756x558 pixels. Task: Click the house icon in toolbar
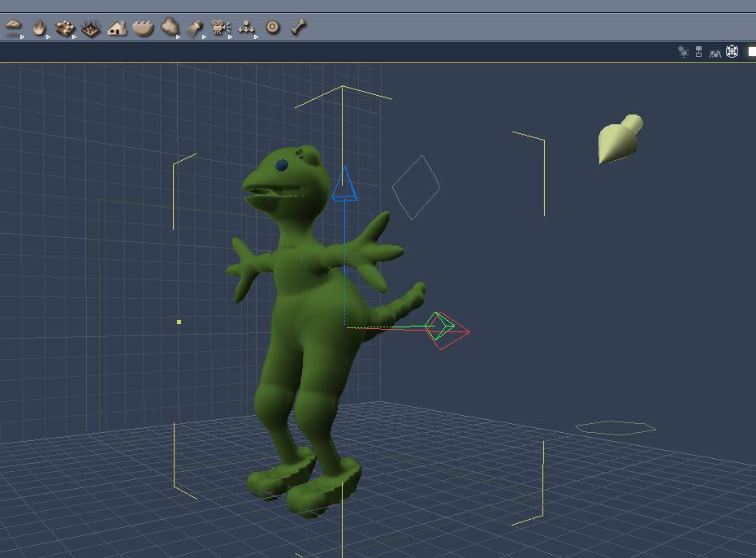[117, 28]
